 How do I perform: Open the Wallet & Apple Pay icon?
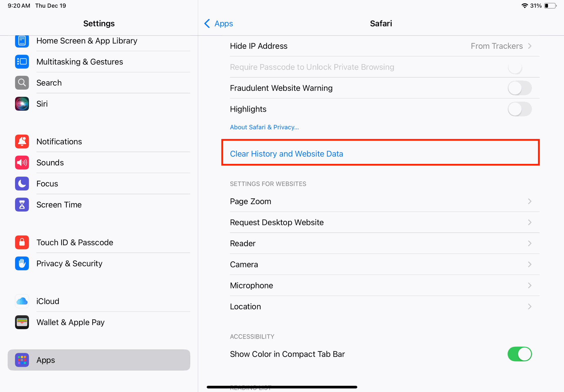click(22, 322)
